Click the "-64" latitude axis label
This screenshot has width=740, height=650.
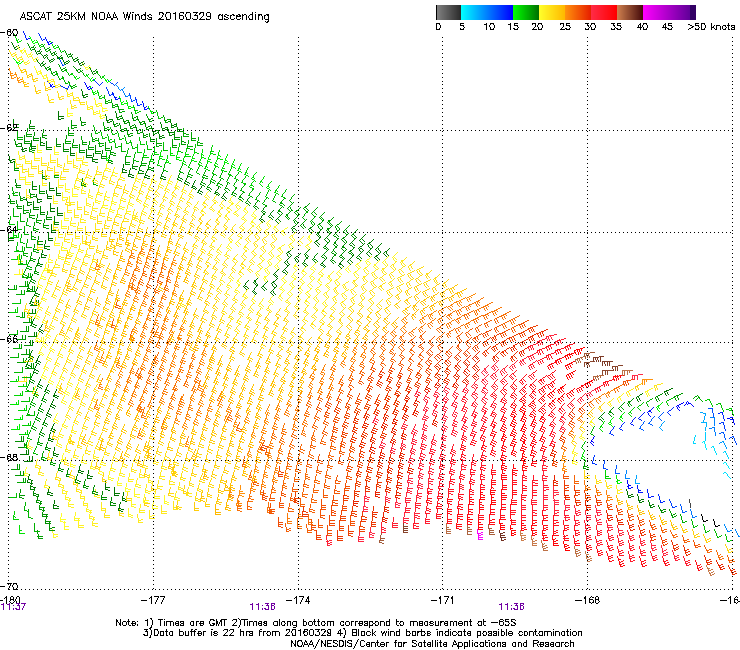coord(9,230)
